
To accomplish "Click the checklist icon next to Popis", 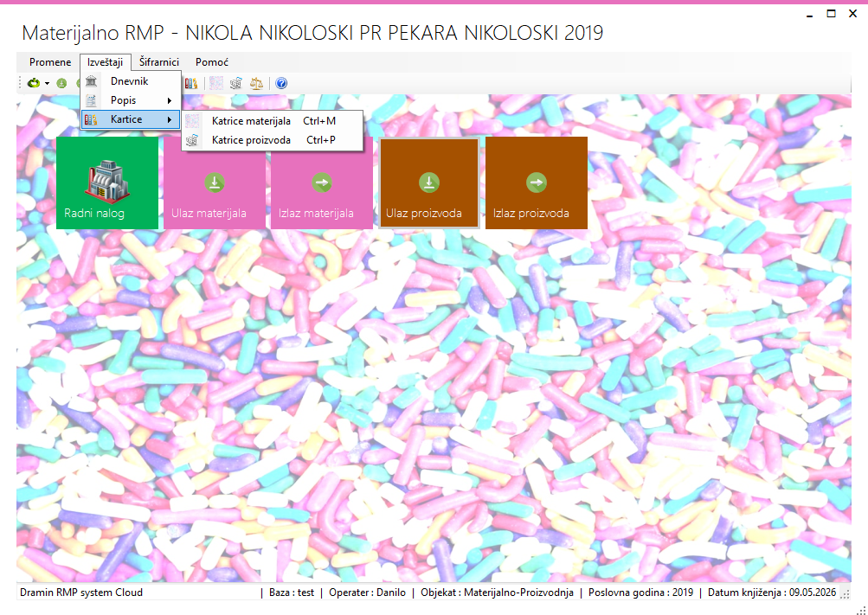I will [92, 100].
